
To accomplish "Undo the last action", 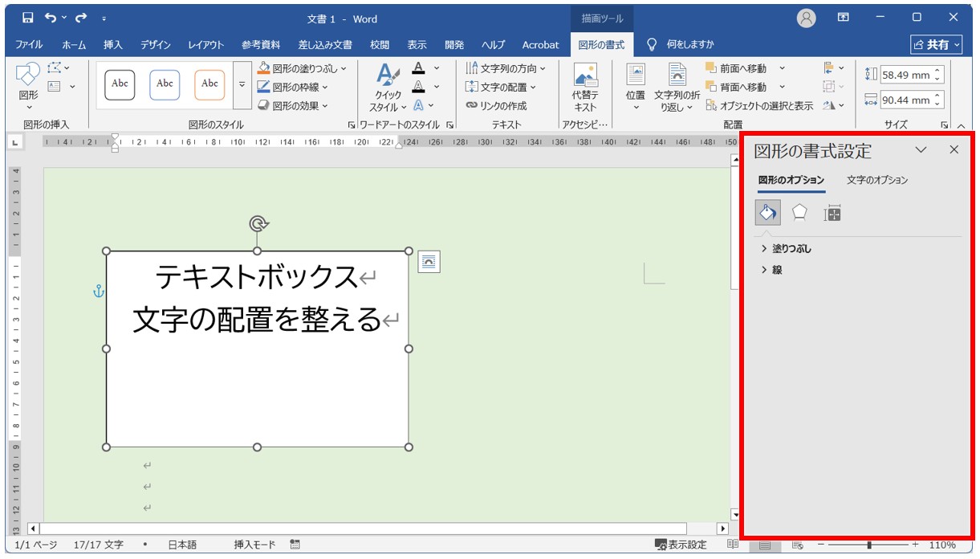I will click(51, 18).
